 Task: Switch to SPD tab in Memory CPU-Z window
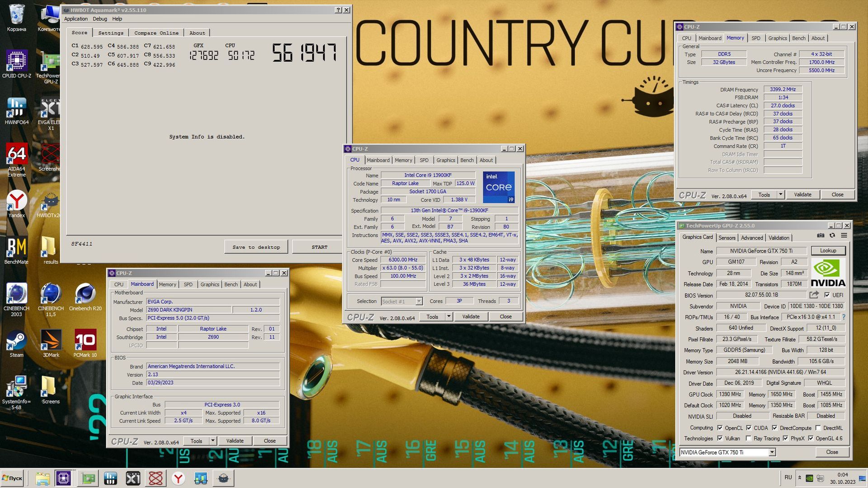[756, 38]
